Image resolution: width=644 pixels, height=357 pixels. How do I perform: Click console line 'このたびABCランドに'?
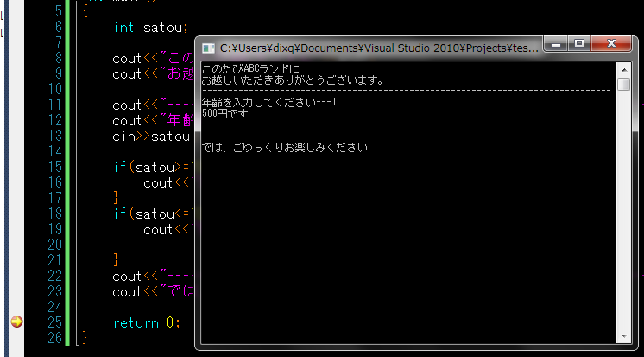[250, 69]
